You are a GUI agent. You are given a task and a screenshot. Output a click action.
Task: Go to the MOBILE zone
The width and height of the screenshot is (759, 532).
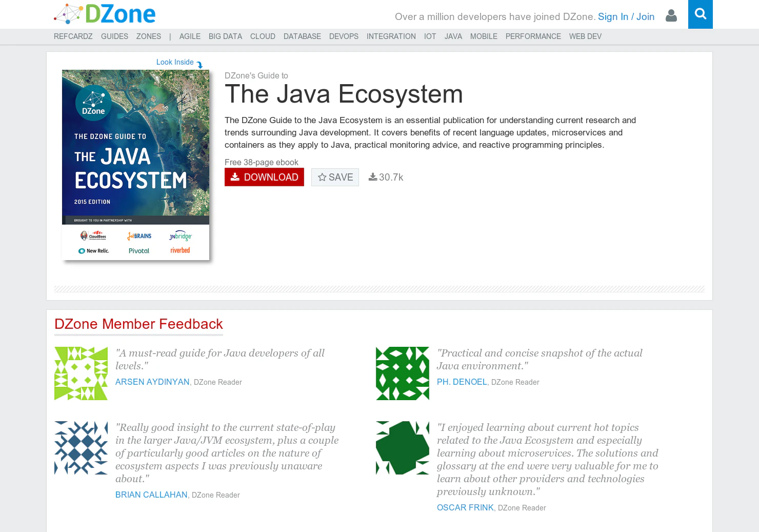(484, 36)
